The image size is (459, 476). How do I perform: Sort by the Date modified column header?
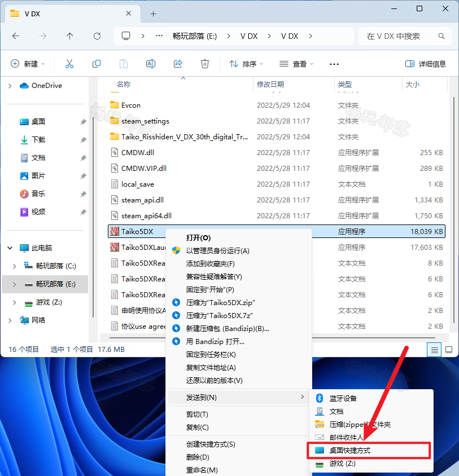[x=270, y=84]
